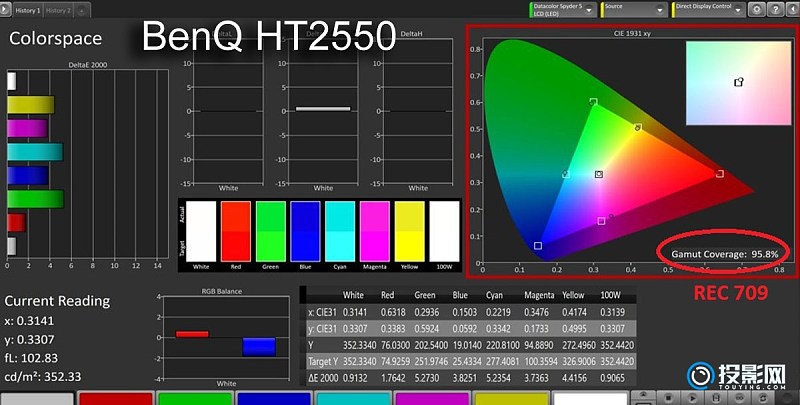
Task: Switch to the History 2 tab
Action: pyautogui.click(x=58, y=10)
